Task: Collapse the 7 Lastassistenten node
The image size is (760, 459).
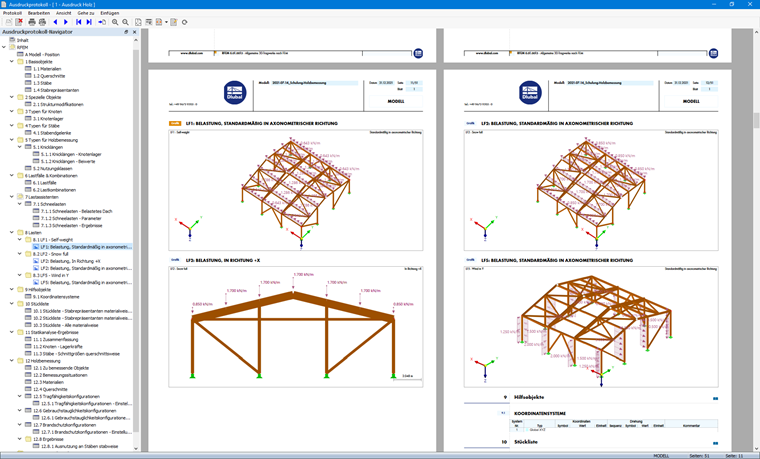Action: pos(12,197)
